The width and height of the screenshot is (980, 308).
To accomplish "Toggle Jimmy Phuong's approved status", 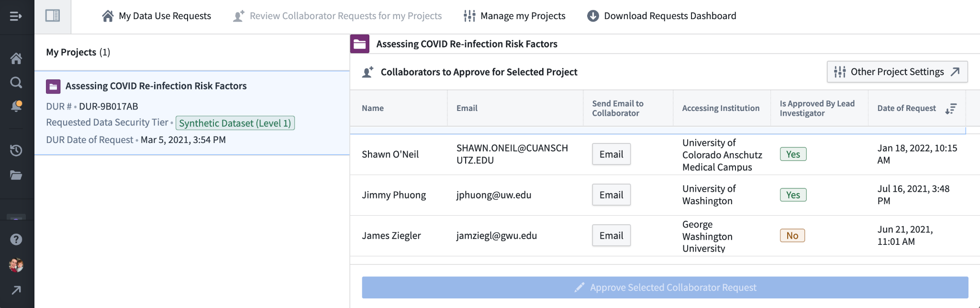I will click(793, 195).
